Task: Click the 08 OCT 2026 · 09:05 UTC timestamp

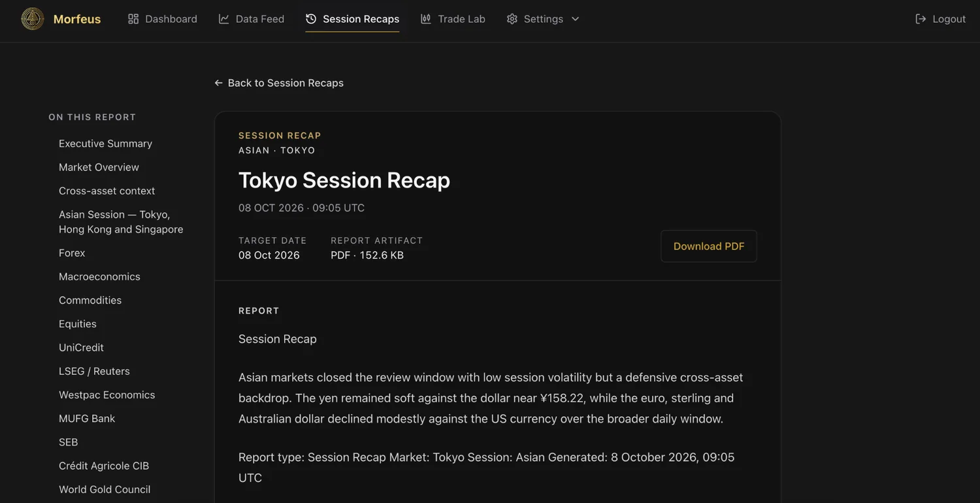Action: (302, 208)
